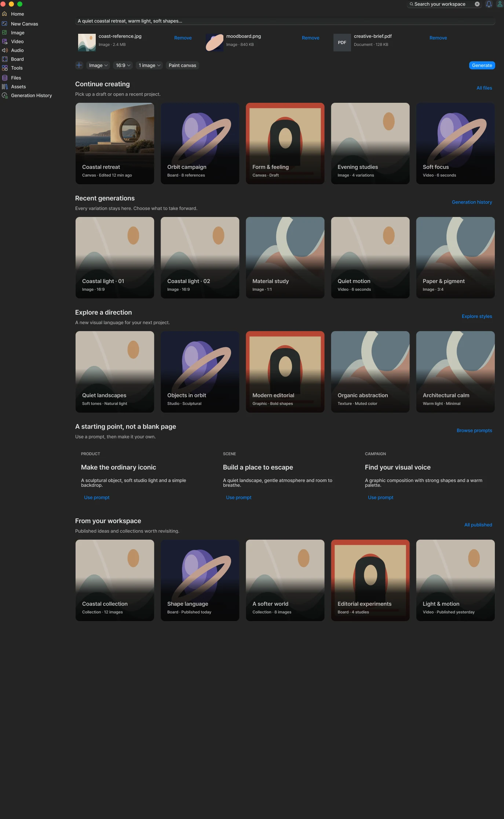Use the Build a place to escape prompt
Viewport: 504px width, 819px height.
click(x=239, y=497)
